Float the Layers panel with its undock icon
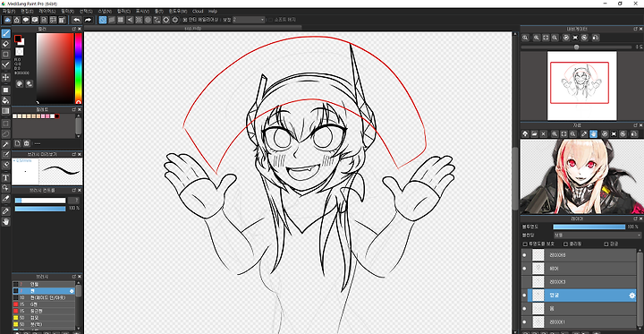 (635, 218)
